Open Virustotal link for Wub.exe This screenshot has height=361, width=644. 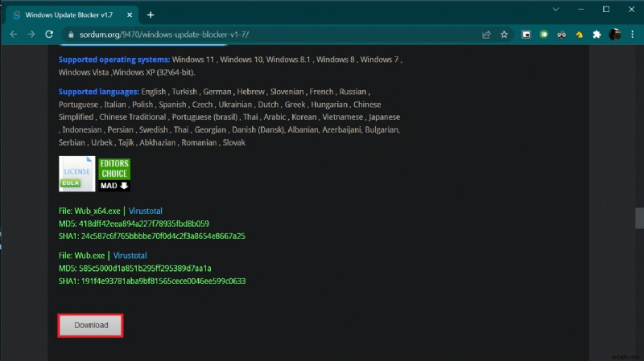(x=130, y=256)
